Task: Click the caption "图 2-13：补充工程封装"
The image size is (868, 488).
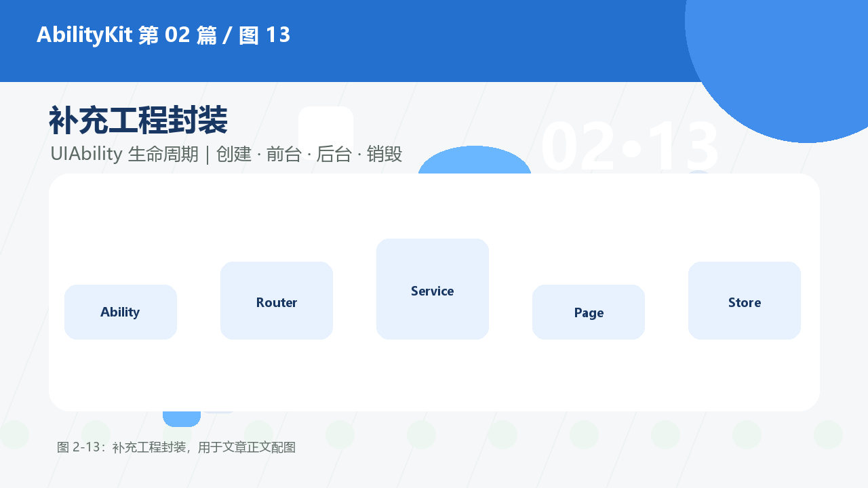Action: (122, 447)
